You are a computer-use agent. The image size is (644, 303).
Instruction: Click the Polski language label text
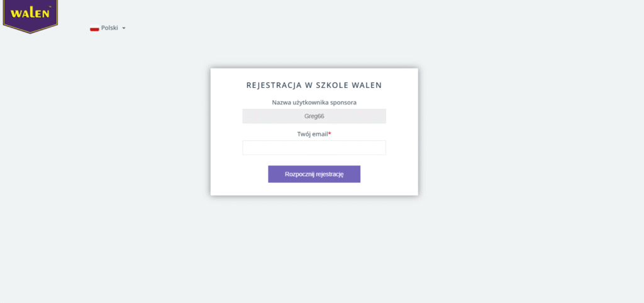(109, 28)
